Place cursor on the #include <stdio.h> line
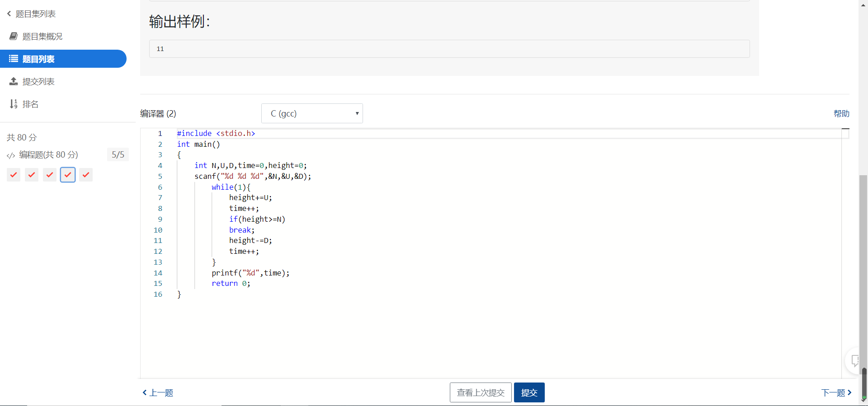 tap(216, 134)
